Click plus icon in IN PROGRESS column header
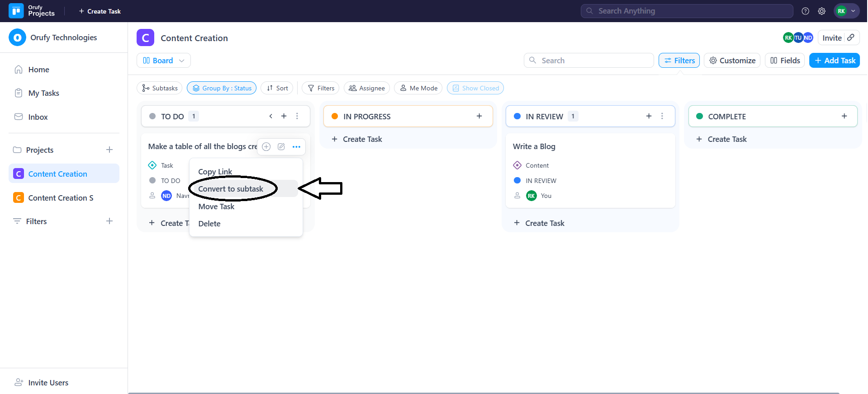 click(479, 116)
